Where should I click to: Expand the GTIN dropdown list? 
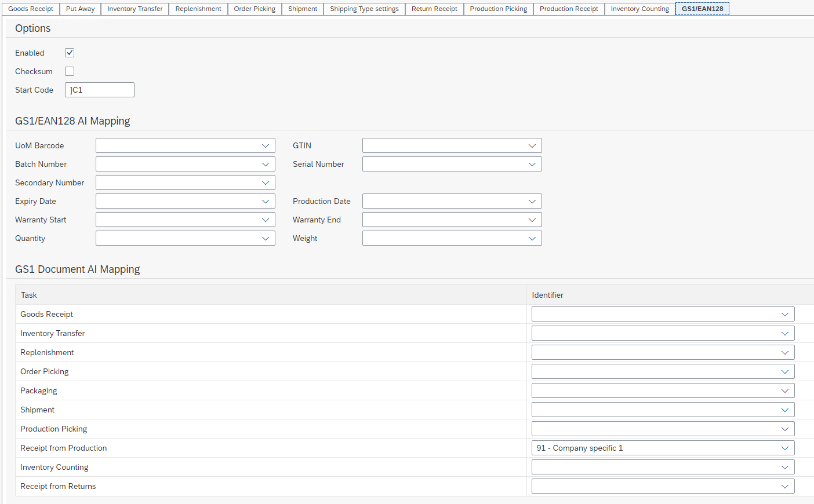(x=452, y=145)
